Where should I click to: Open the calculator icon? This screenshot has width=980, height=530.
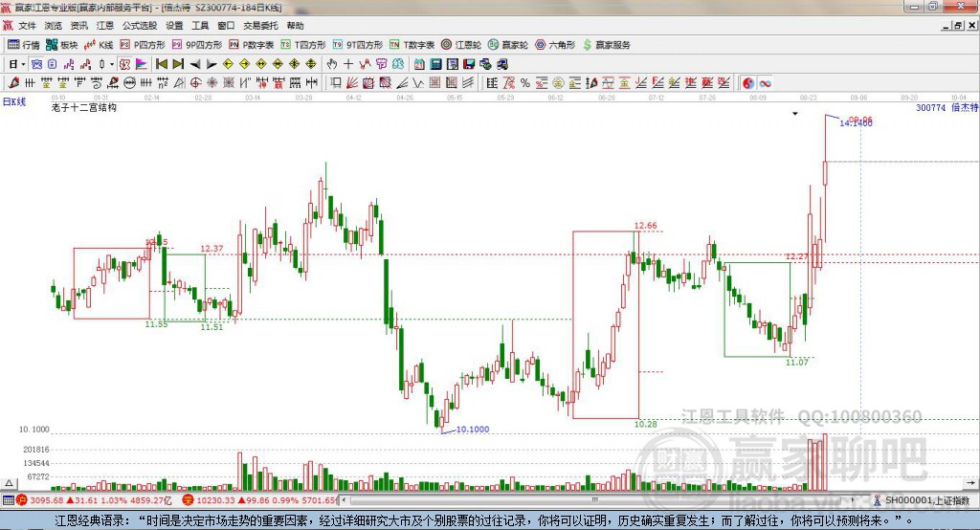click(x=435, y=64)
